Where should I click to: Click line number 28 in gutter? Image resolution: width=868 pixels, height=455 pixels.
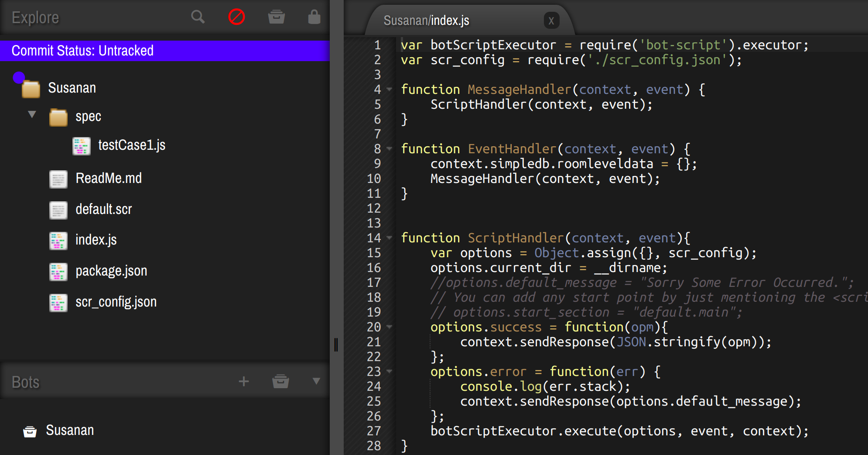(x=374, y=446)
